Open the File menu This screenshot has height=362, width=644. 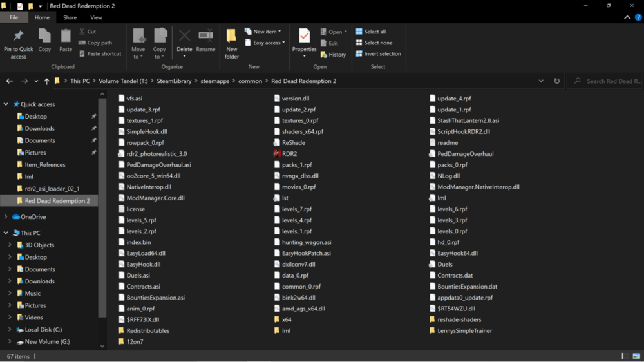14,17
